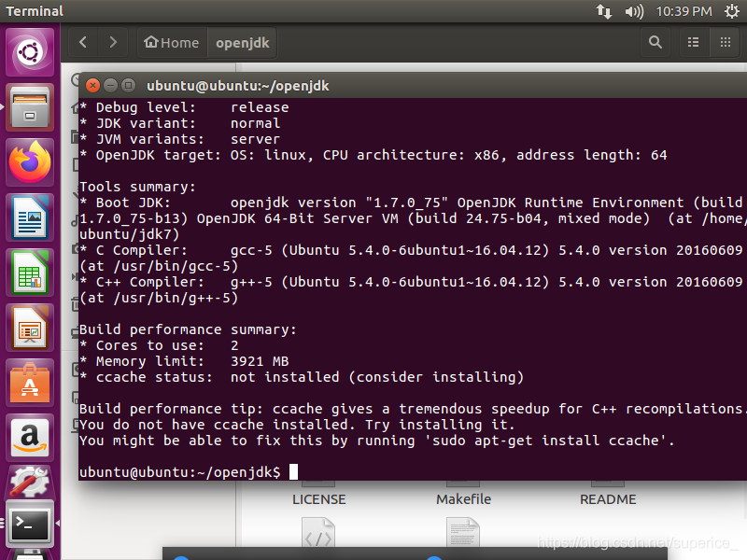The image size is (747, 560).
Task: Open LibreOffice Writer from dock
Action: pyautogui.click(x=30, y=218)
